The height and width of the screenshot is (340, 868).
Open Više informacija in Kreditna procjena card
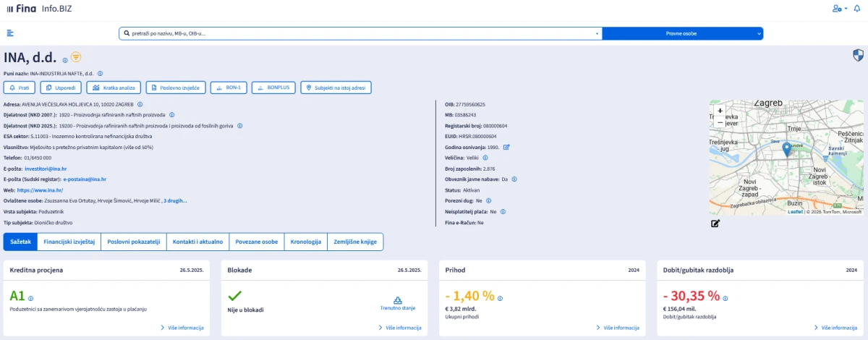[182, 328]
